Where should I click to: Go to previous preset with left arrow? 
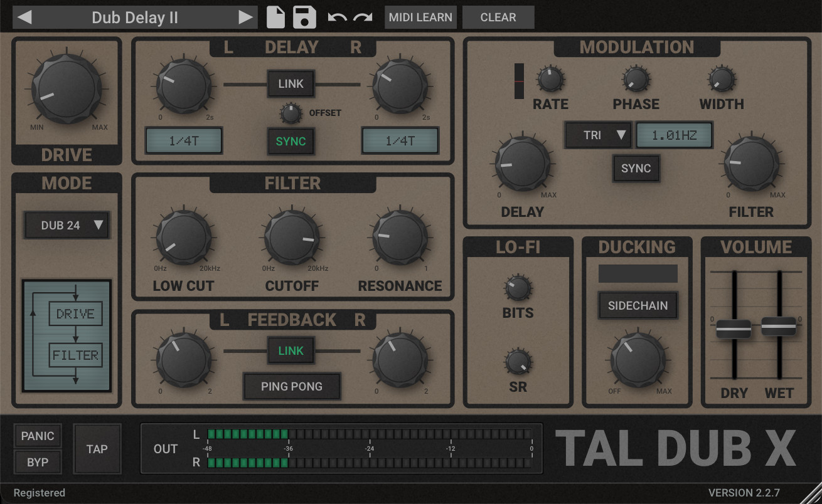click(24, 18)
